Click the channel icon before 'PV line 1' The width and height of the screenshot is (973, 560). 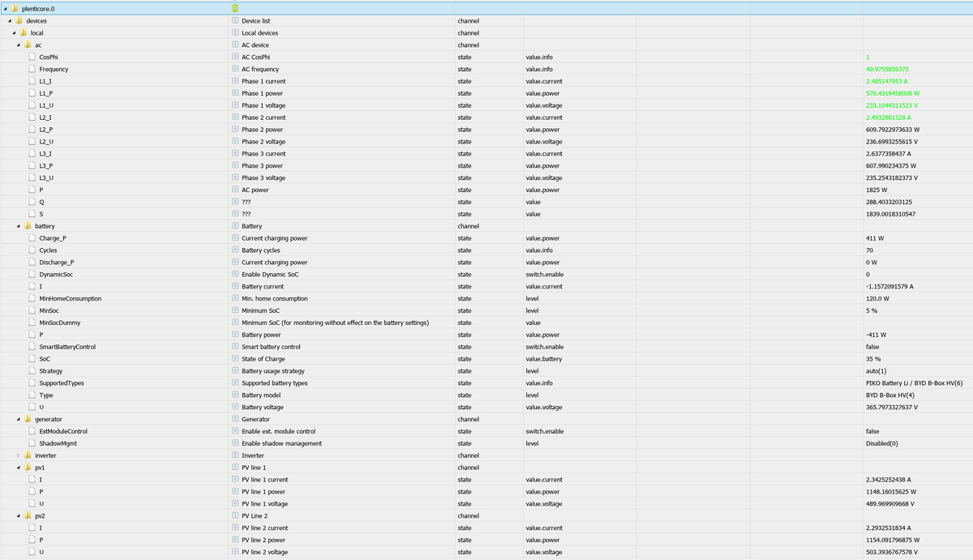pos(235,468)
